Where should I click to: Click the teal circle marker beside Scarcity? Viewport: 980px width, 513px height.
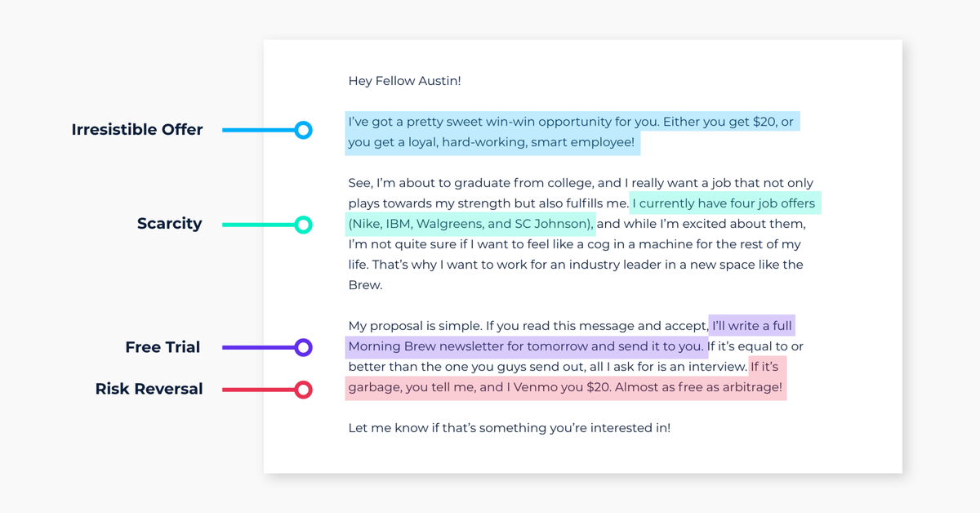303,225
